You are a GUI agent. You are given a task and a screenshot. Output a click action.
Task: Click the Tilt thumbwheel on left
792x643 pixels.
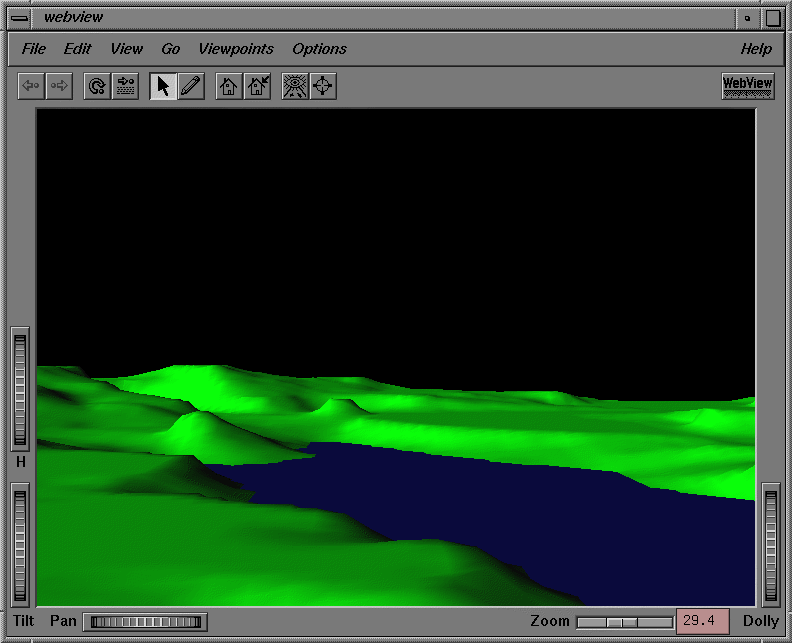point(20,545)
